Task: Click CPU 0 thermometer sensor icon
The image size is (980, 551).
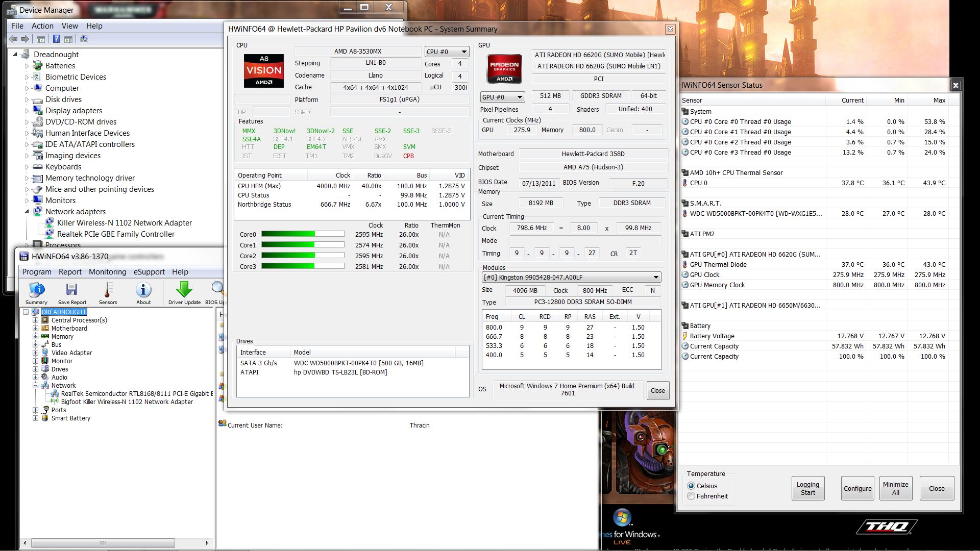Action: [x=685, y=183]
